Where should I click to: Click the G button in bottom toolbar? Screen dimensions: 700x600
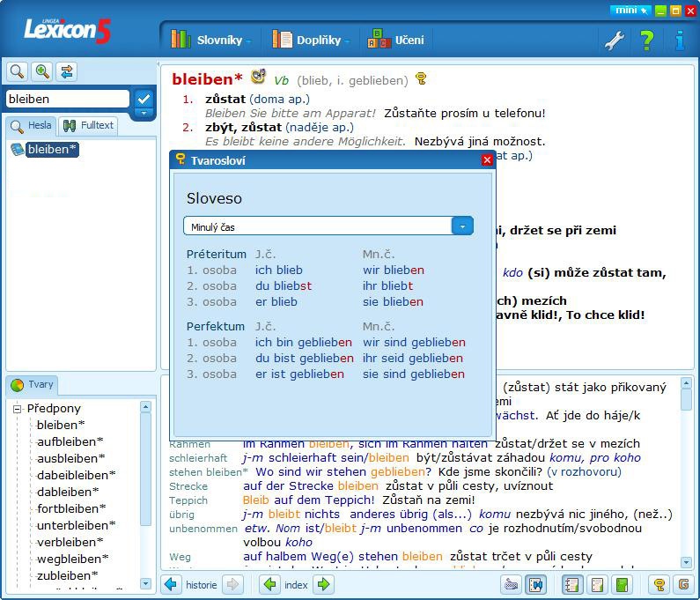[682, 584]
